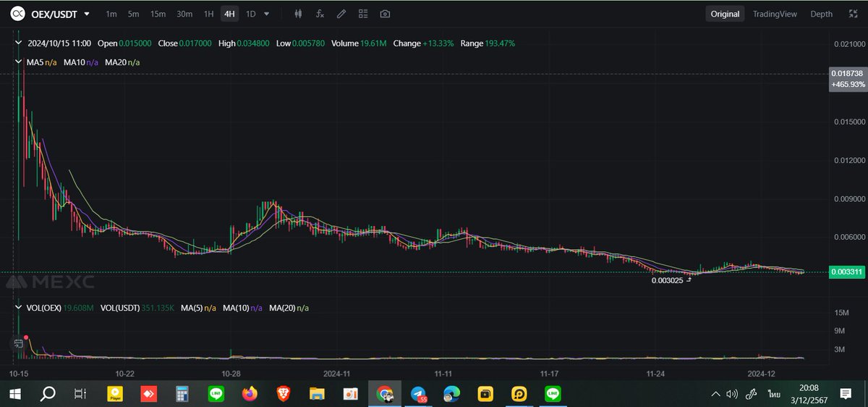Launch Firefox from the taskbar

[250, 394]
